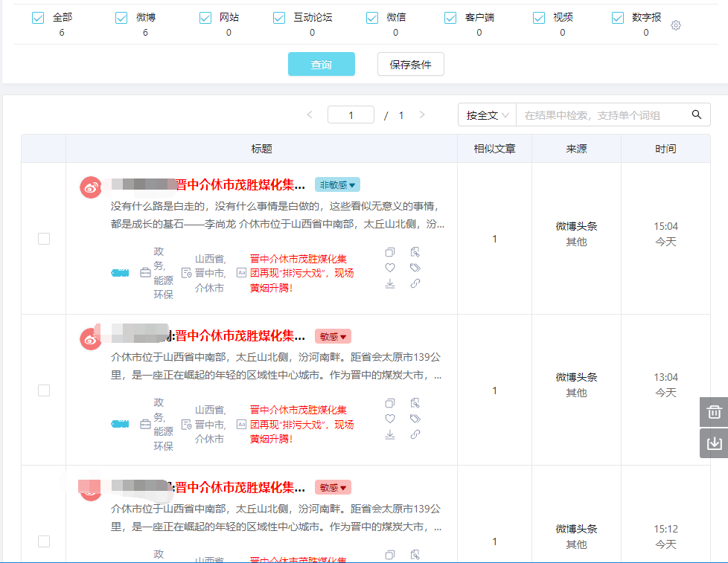This screenshot has width=728, height=563.
Task: Toggle the 微信 source checkbox
Action: [372, 18]
